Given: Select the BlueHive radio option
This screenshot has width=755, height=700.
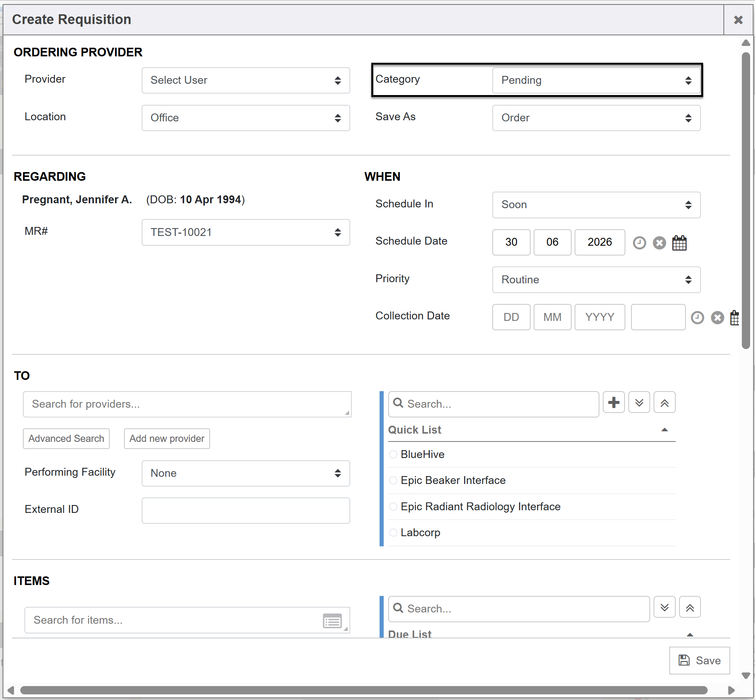Looking at the screenshot, I should [393, 454].
